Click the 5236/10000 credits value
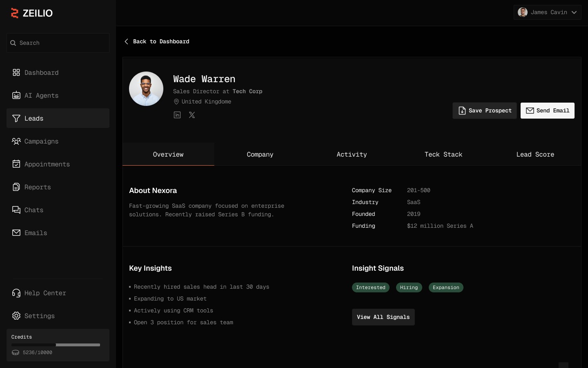This screenshot has height=368, width=588. [38, 352]
